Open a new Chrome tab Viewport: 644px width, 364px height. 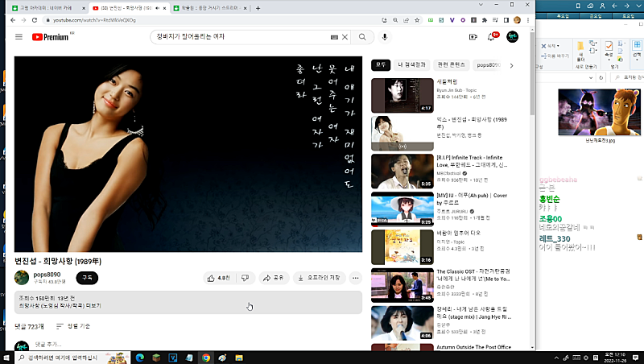(258, 8)
